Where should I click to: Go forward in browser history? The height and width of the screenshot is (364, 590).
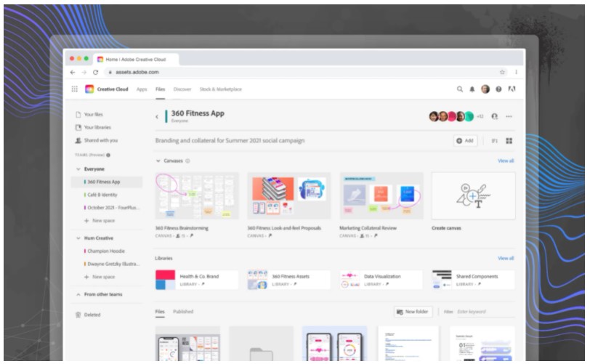pos(84,72)
